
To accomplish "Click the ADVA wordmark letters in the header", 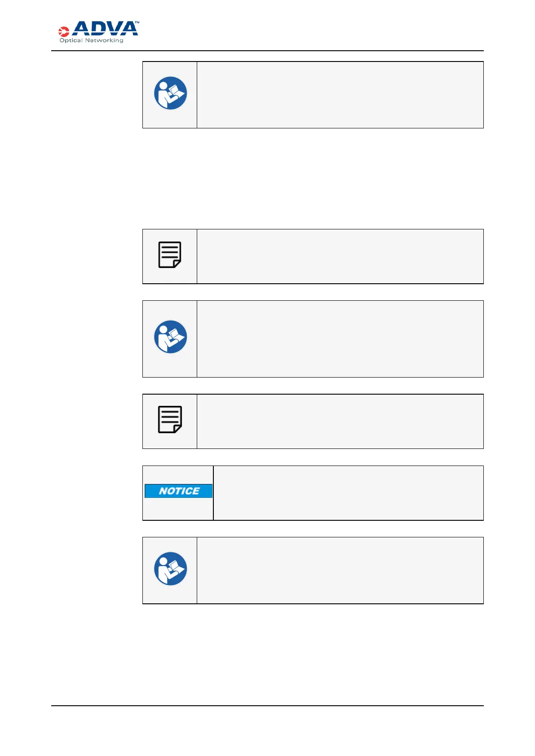I will point(105,29).
